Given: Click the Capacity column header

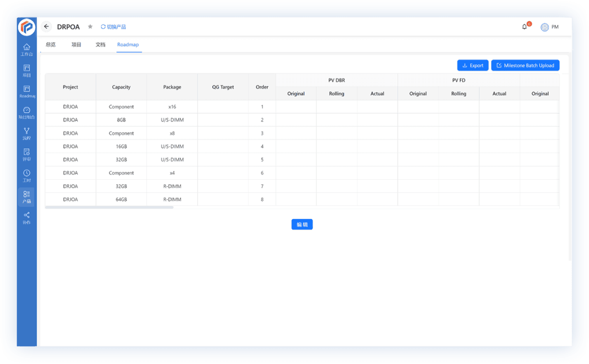Looking at the screenshot, I should point(121,87).
